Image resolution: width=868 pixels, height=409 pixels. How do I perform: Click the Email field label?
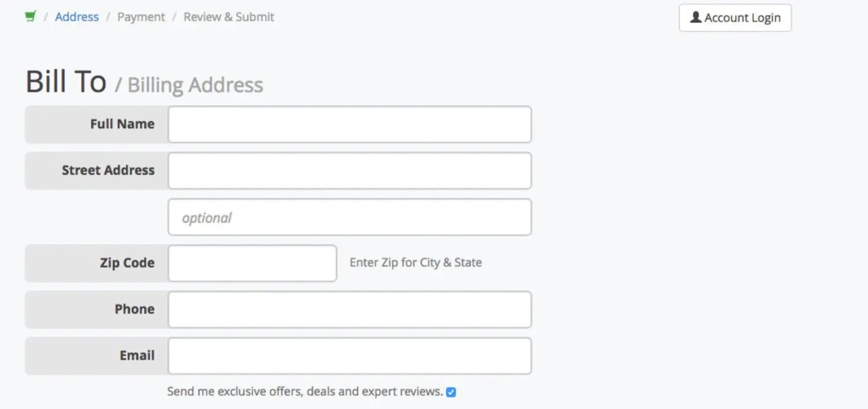(137, 355)
